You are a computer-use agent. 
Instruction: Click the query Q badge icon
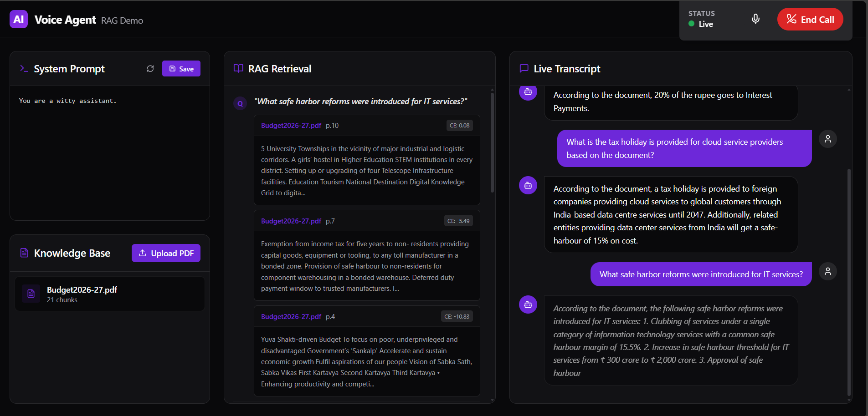click(240, 103)
